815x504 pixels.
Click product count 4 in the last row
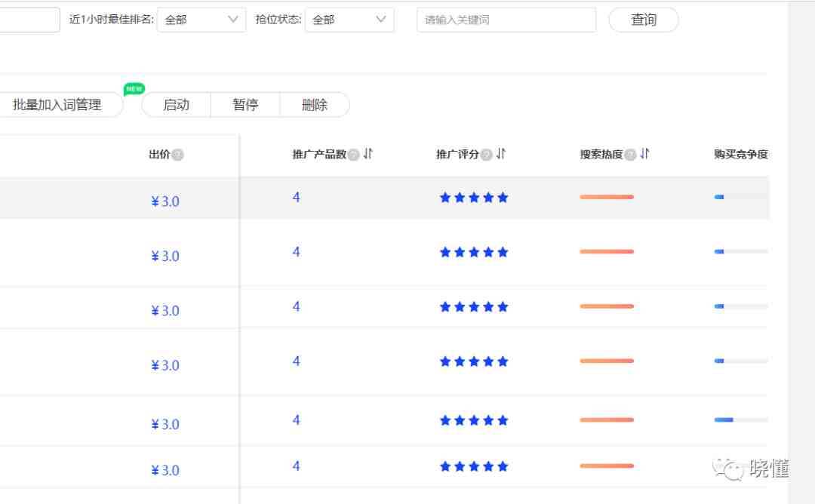[x=297, y=466]
